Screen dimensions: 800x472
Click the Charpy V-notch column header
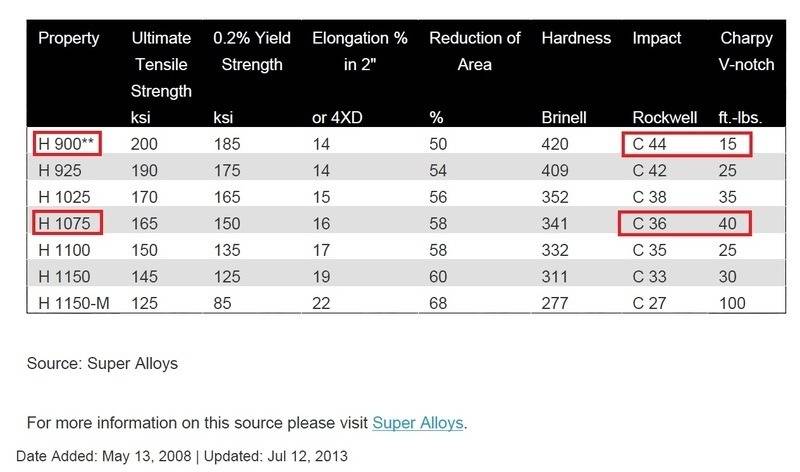click(x=745, y=52)
